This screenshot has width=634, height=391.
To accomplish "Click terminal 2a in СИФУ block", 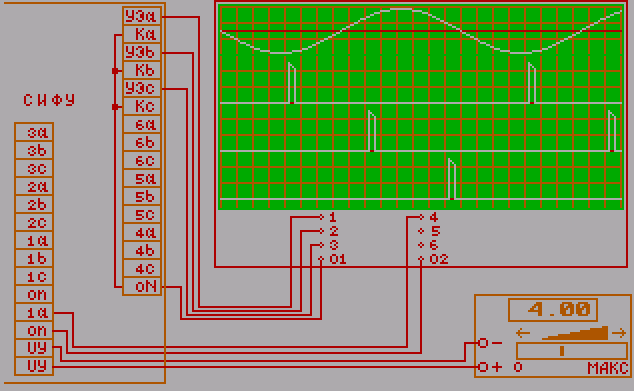I will click(x=34, y=186).
